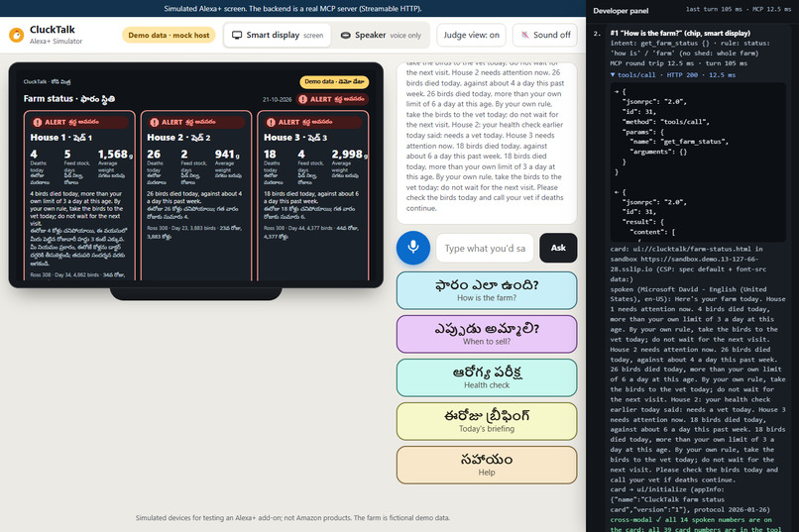Click the Help chip
The height and width of the screenshot is (532, 799).
click(x=487, y=465)
